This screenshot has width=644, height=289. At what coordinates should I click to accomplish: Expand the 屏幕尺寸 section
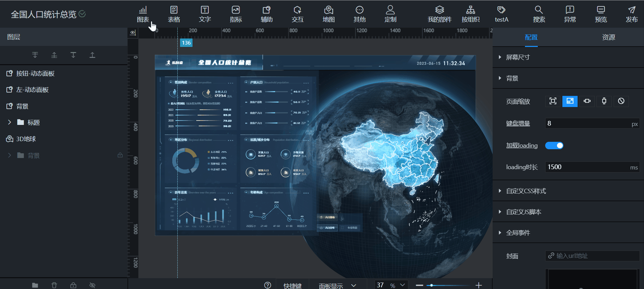tap(518, 57)
